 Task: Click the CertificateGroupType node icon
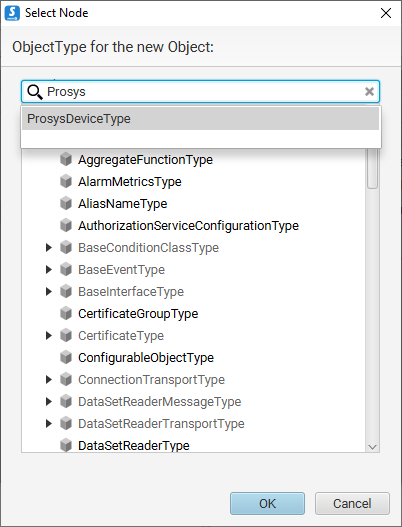pos(66,314)
